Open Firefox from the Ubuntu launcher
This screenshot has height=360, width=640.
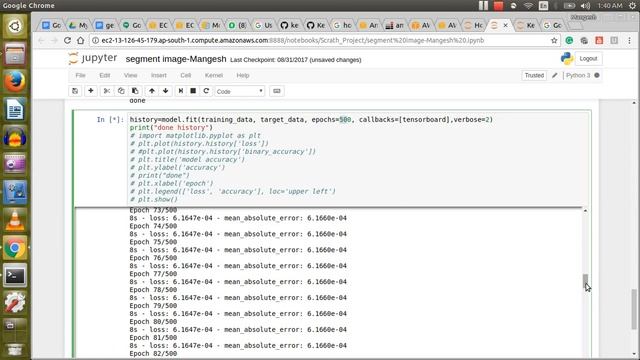point(15,82)
